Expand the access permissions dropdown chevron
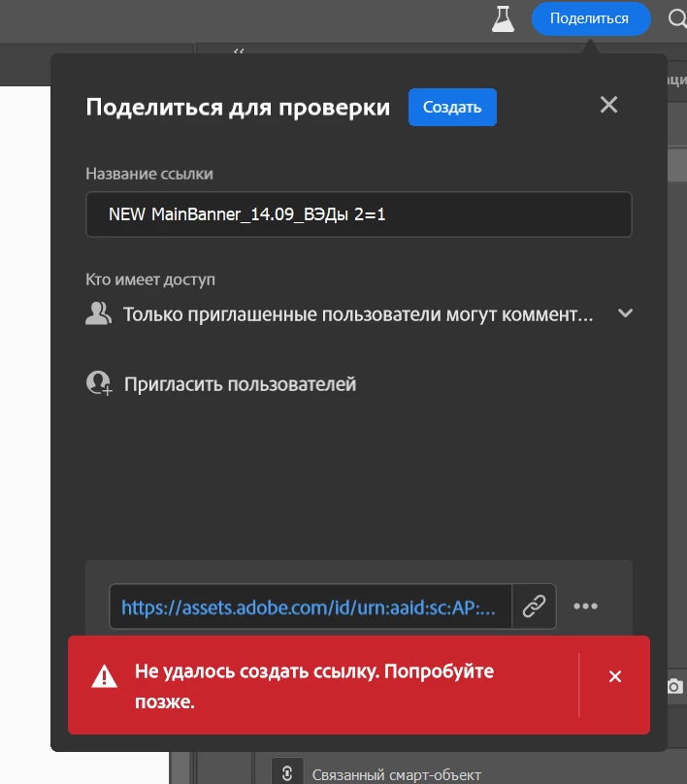 [x=625, y=313]
